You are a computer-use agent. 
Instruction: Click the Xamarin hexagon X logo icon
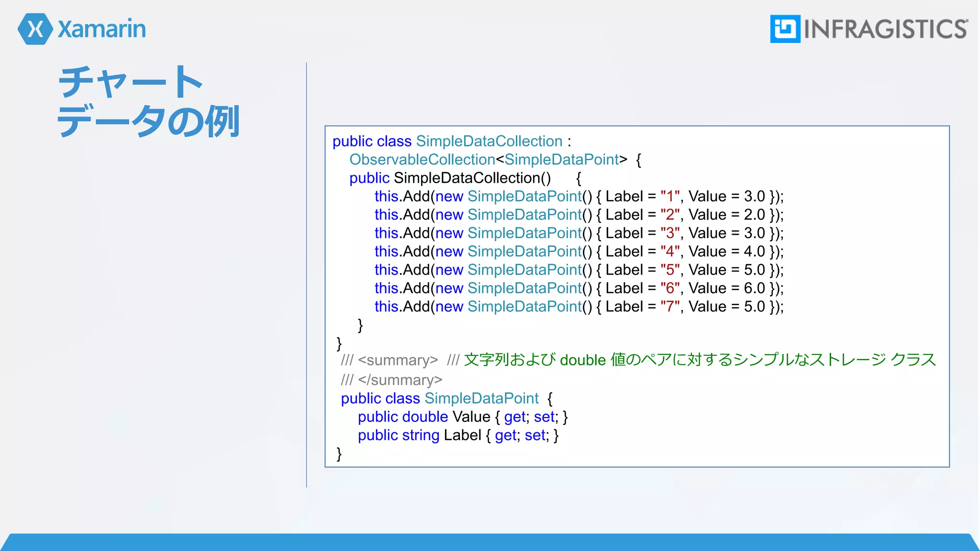35,29
